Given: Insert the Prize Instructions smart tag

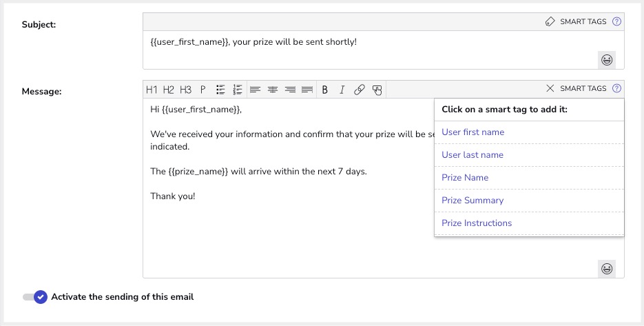Looking at the screenshot, I should (529, 223).
